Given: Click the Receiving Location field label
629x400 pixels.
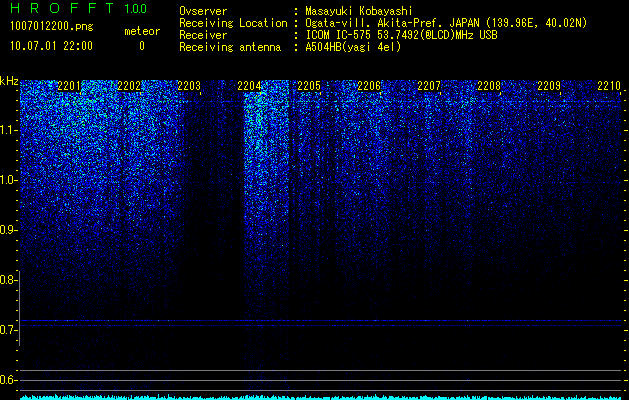Looking at the screenshot, I should (x=233, y=23).
